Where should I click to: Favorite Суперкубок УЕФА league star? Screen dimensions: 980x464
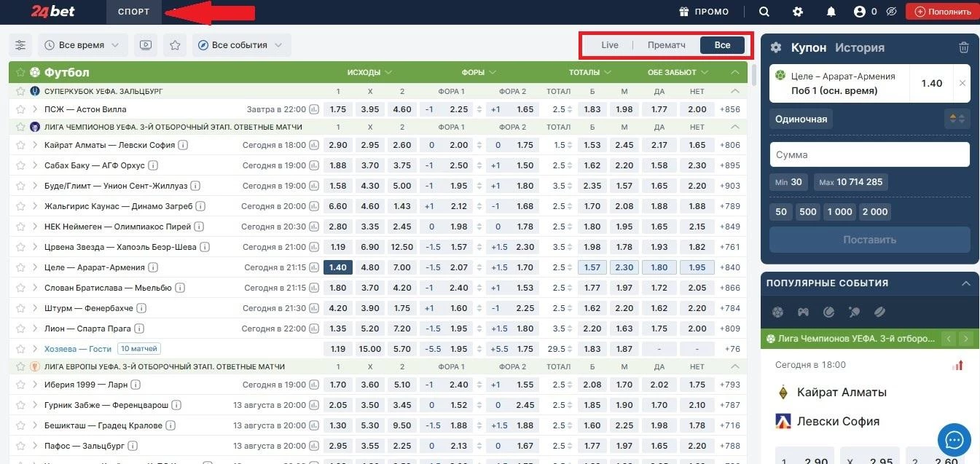point(20,91)
